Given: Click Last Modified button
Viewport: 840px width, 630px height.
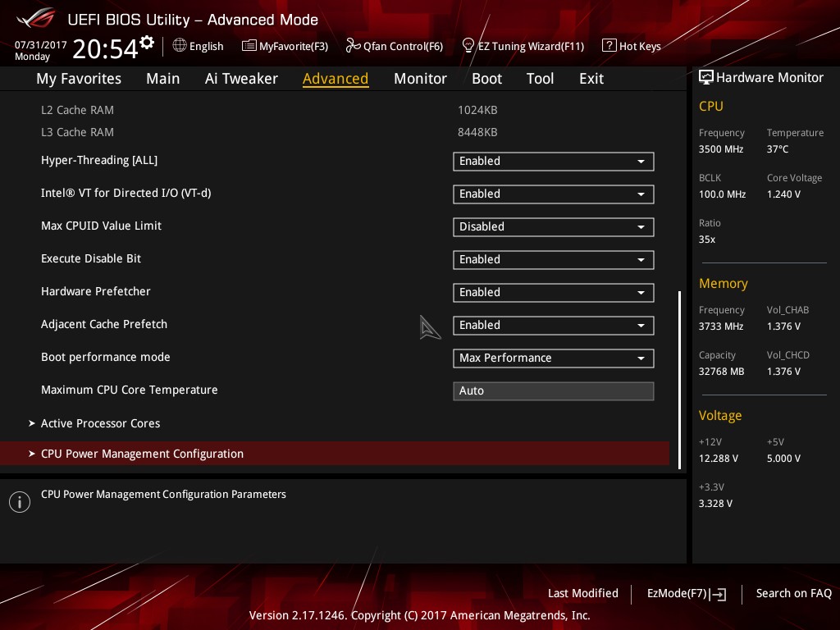Looking at the screenshot, I should 583,593.
